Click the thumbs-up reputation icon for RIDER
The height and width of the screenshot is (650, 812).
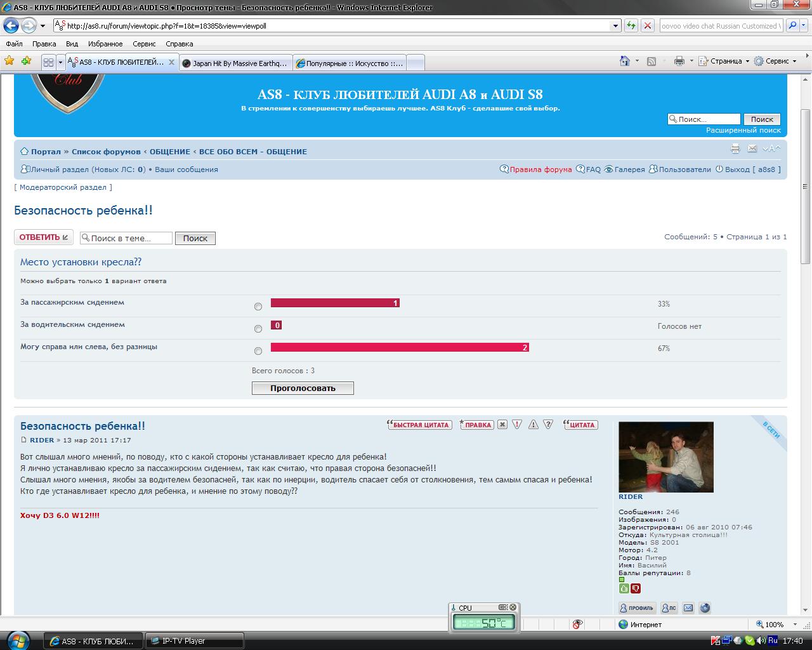pos(624,588)
